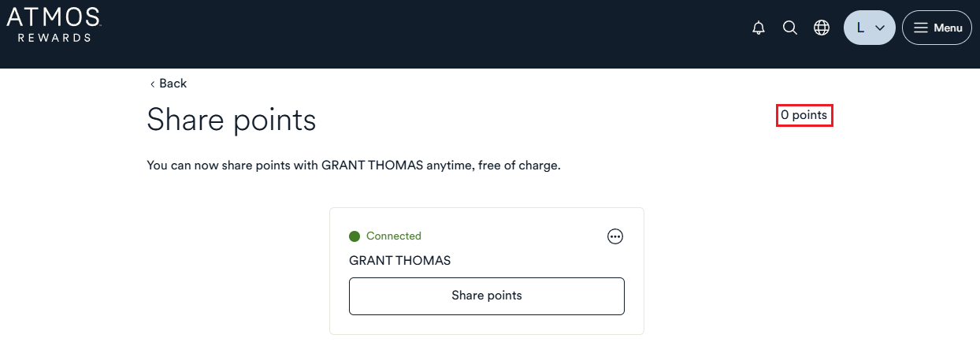Open the "L" account avatar
Viewport: 980px width, 342px height.
pyautogui.click(x=860, y=28)
